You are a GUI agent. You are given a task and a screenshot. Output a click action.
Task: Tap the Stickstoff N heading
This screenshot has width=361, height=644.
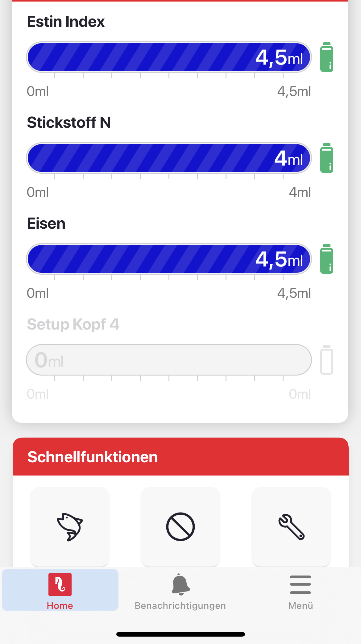pyautogui.click(x=69, y=123)
